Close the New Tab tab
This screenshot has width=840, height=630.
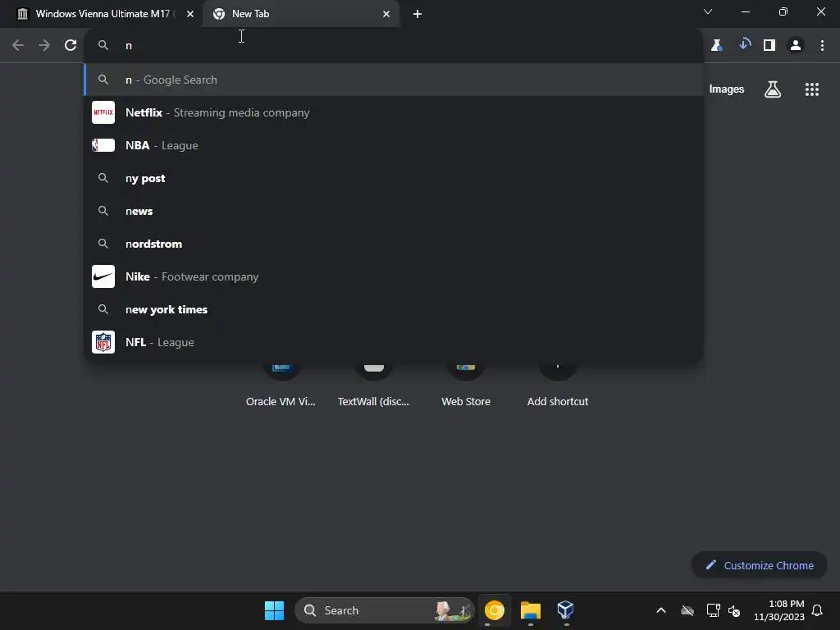pyautogui.click(x=386, y=14)
